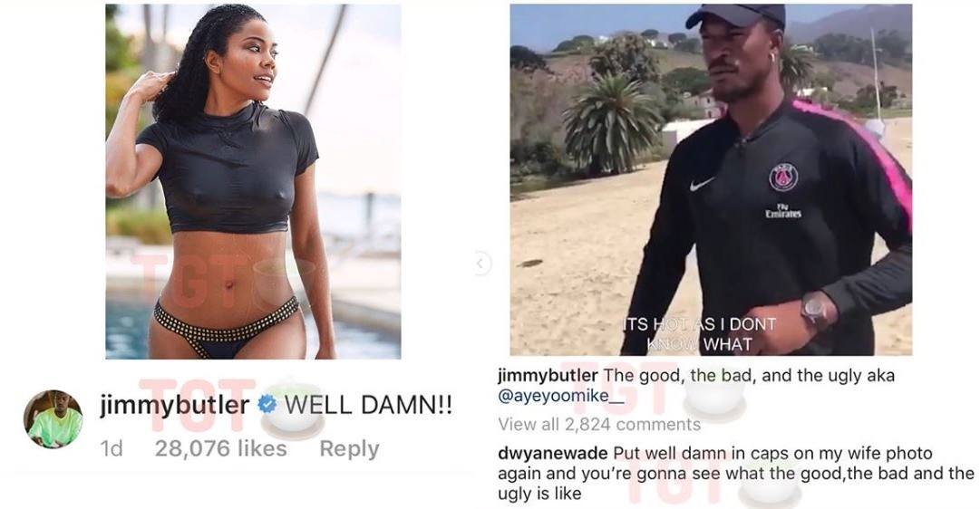View all 2,824 comments
Viewport: 980px width, 509px height.
point(599,425)
